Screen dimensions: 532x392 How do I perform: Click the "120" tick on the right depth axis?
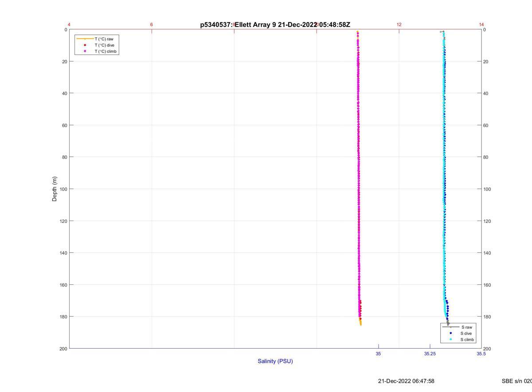click(x=488, y=221)
